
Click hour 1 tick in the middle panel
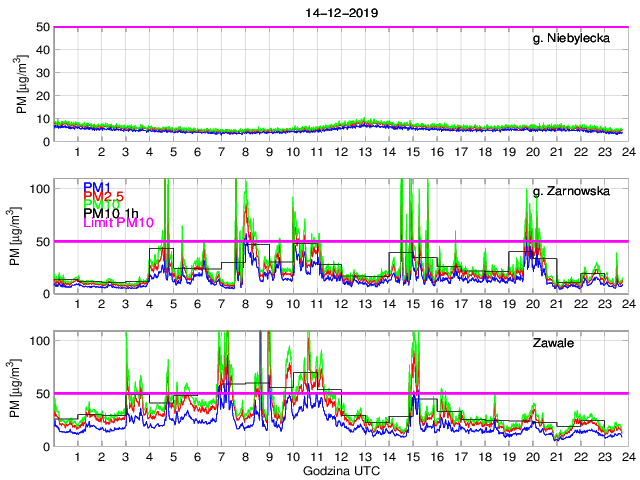coord(78,304)
